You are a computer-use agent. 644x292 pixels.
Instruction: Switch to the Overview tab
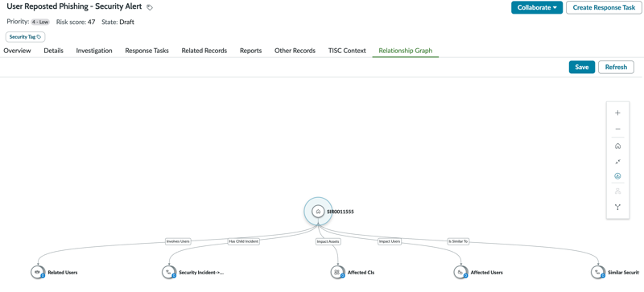coord(17,51)
